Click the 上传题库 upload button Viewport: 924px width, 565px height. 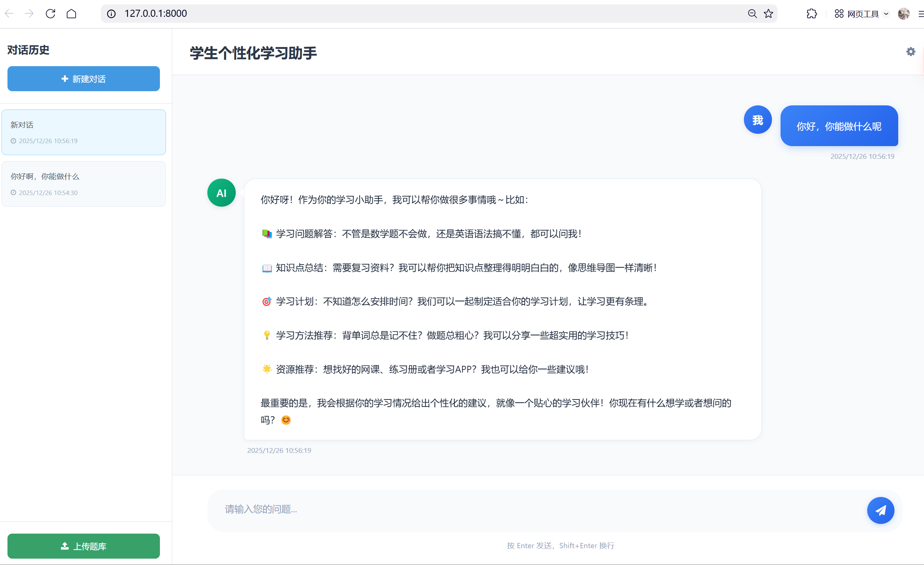83,546
